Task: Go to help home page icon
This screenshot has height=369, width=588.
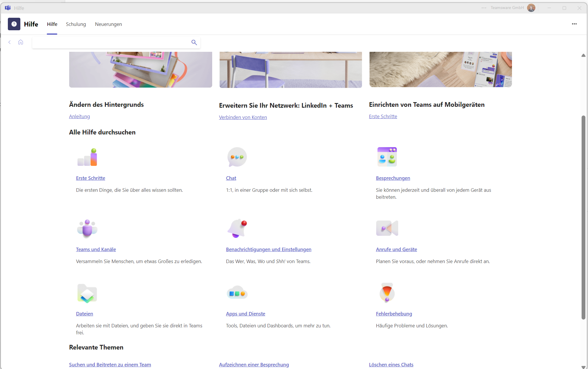Action: 21,42
